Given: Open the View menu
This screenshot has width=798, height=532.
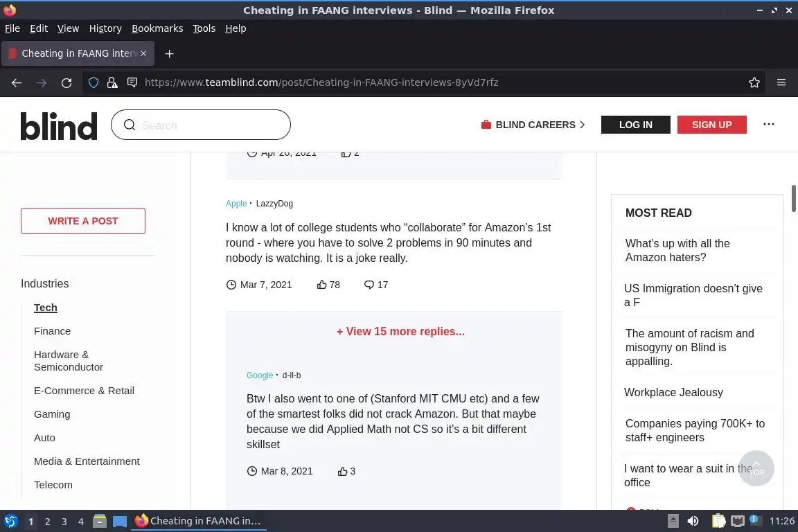Looking at the screenshot, I should coord(68,28).
